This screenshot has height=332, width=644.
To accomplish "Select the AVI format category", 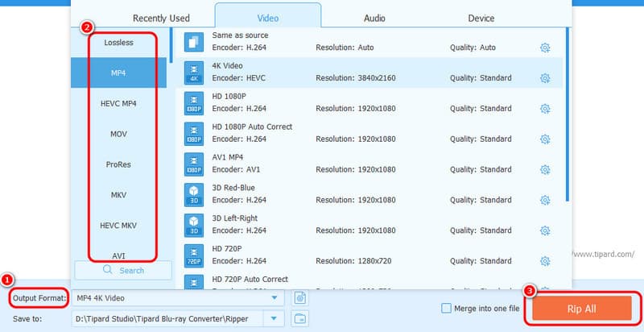I will (x=118, y=254).
